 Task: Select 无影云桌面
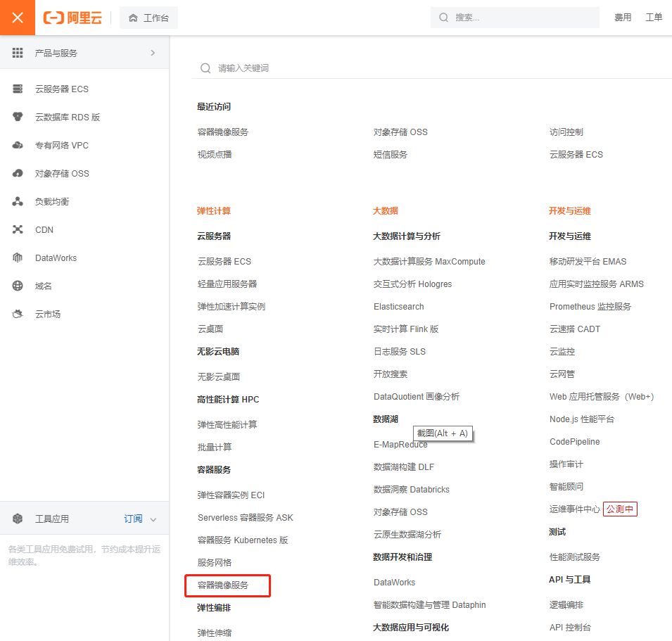point(219,376)
